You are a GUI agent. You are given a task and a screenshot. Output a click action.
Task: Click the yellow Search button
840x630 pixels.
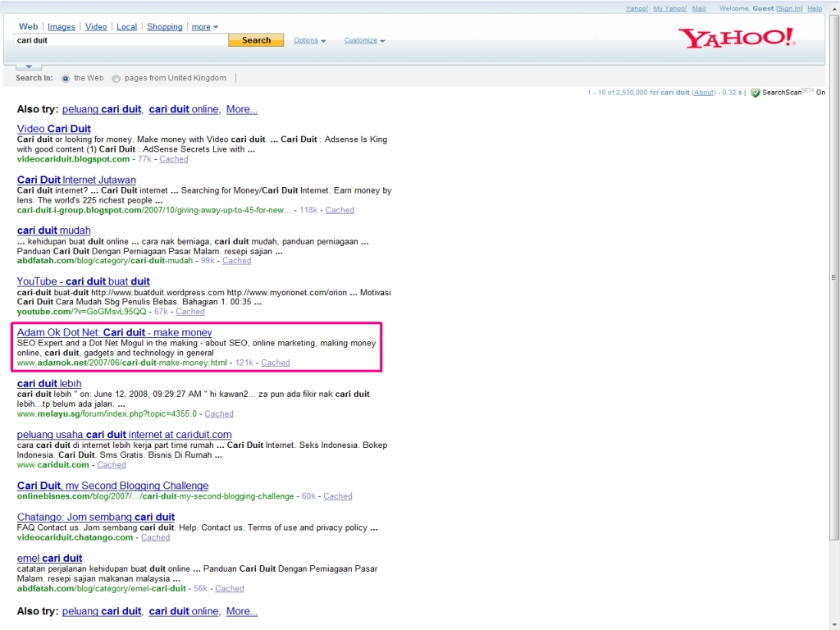pos(256,40)
